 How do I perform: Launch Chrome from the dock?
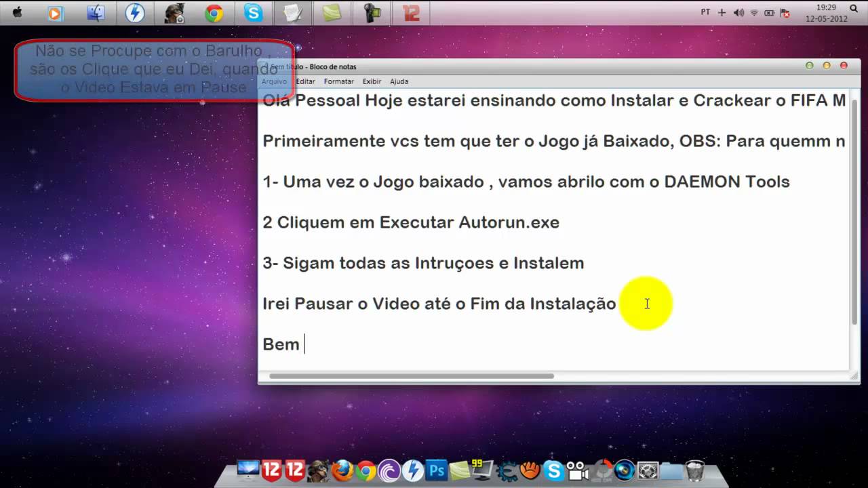366,470
